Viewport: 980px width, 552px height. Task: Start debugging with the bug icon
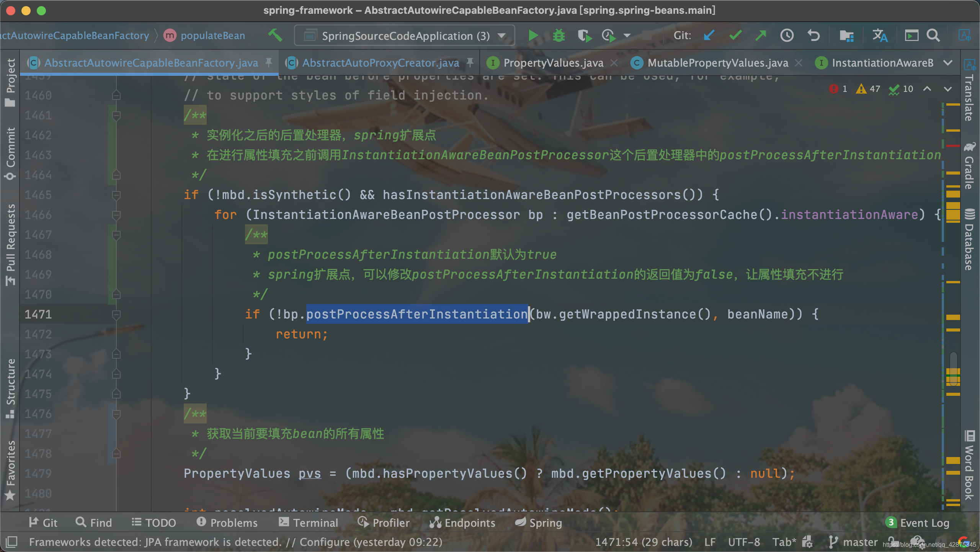(x=559, y=36)
